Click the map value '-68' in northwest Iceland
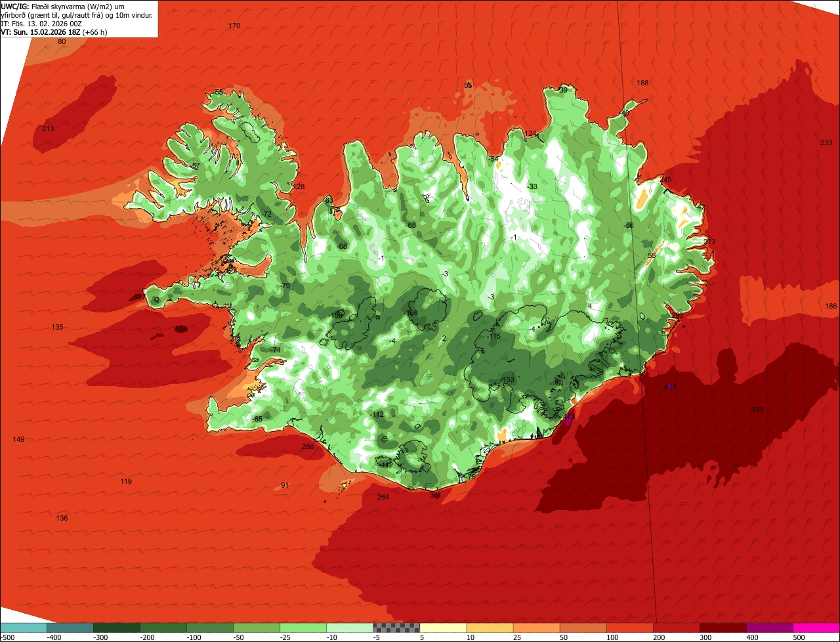Screen dimensions: 840x642 (341, 246)
